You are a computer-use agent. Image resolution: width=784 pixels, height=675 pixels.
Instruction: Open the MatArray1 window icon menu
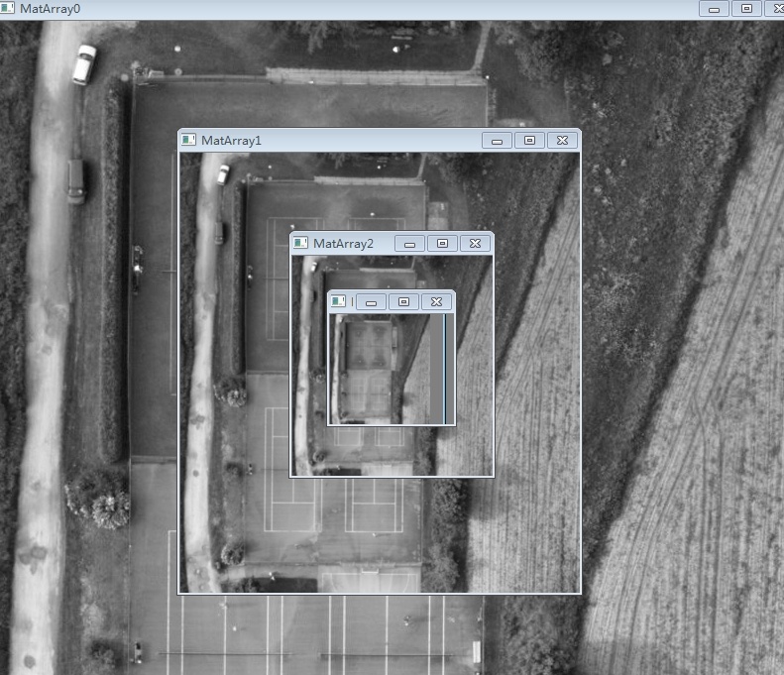(188, 140)
